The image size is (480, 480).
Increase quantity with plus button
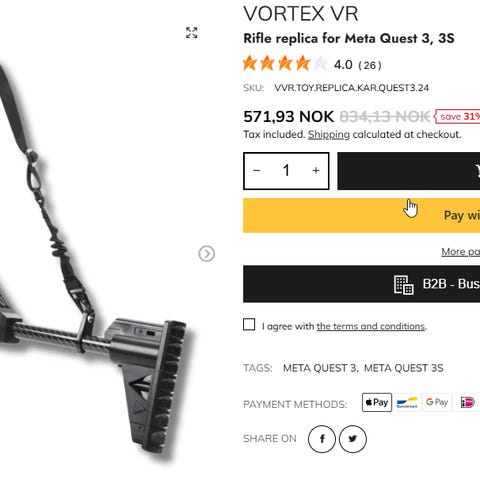click(x=316, y=171)
